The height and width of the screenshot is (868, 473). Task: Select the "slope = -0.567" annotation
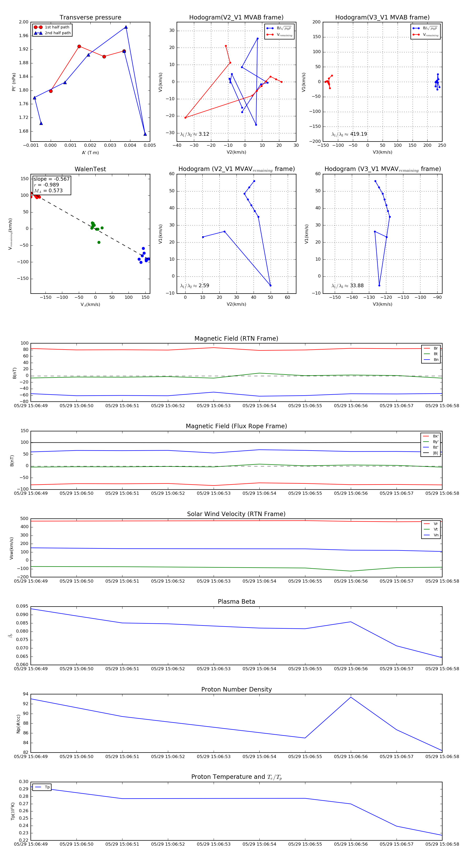coord(52,179)
